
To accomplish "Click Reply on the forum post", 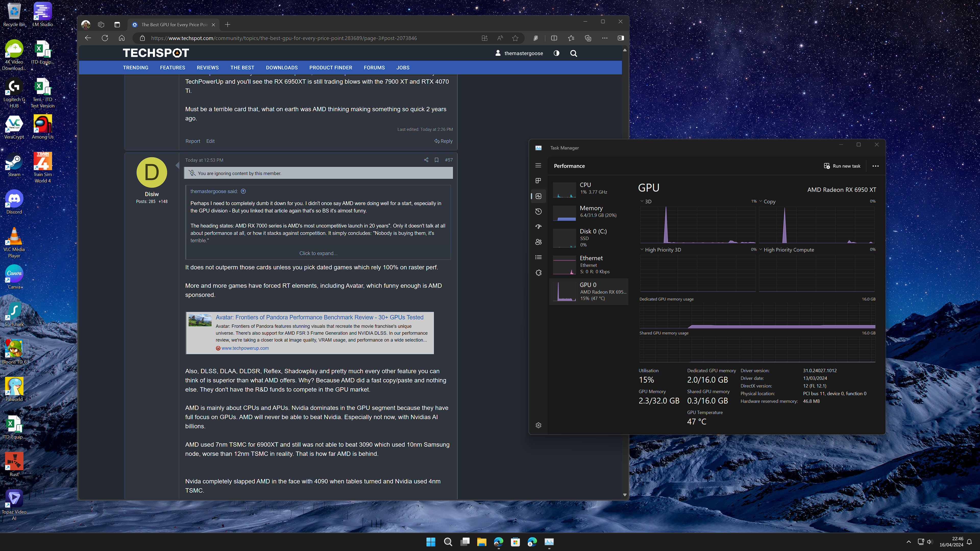I will 443,141.
